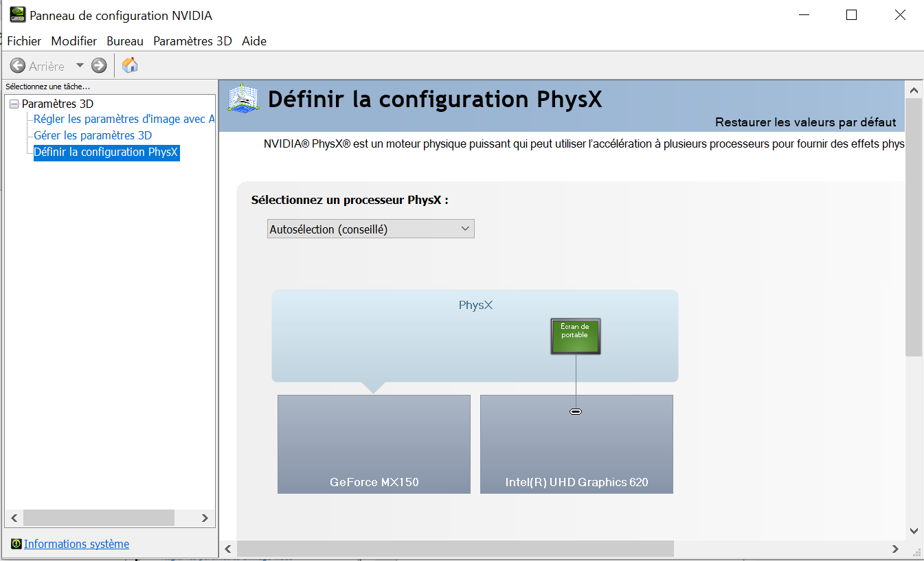Click the main vertical scrollbar thumb
The image size is (924, 561).
click(913, 227)
